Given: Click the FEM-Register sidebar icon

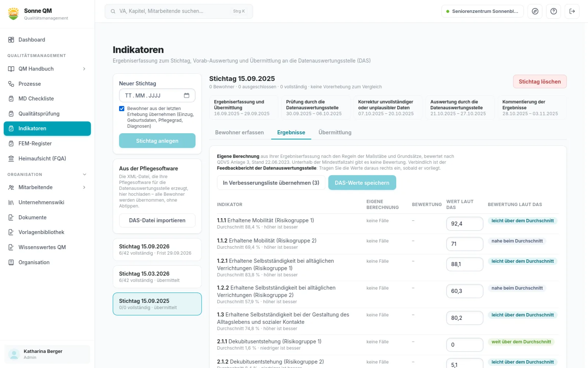Looking at the screenshot, I should tap(11, 144).
